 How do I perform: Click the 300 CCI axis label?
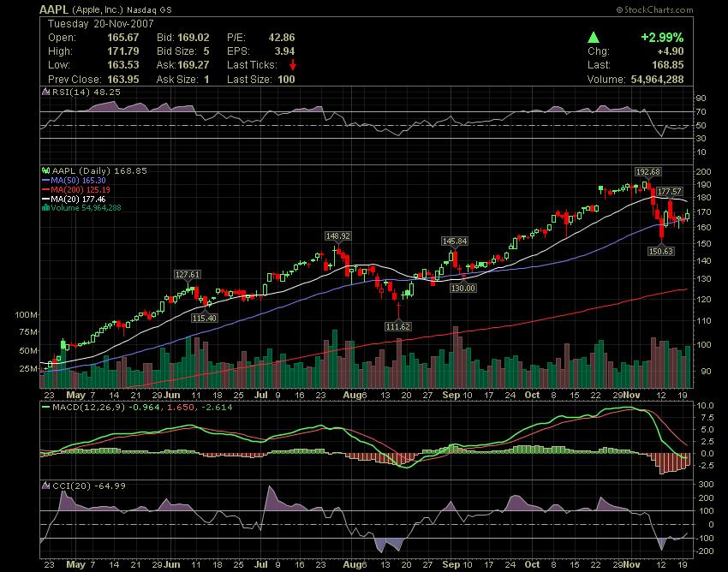click(707, 485)
